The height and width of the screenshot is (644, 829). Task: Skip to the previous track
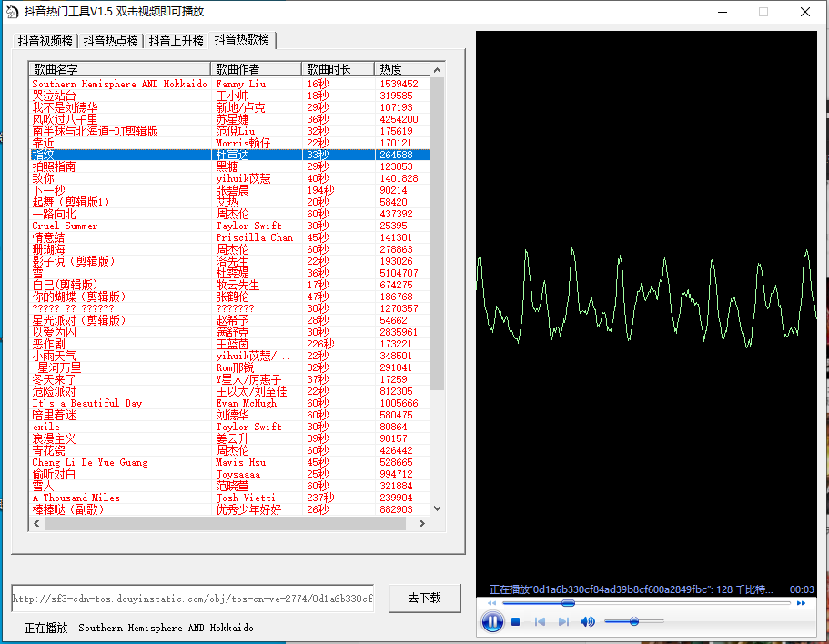point(540,622)
